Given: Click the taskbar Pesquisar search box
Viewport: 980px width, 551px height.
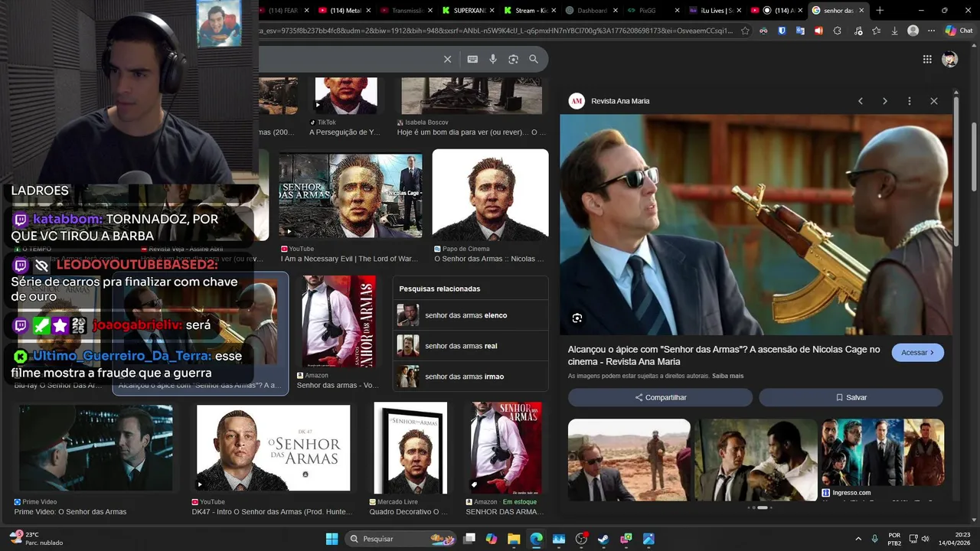Looking at the screenshot, I should click(x=400, y=539).
